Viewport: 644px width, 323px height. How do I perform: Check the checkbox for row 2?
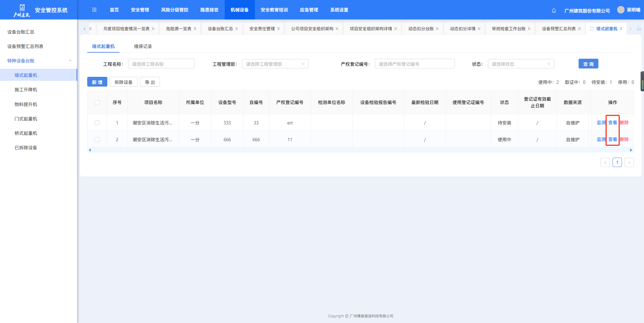pos(97,140)
